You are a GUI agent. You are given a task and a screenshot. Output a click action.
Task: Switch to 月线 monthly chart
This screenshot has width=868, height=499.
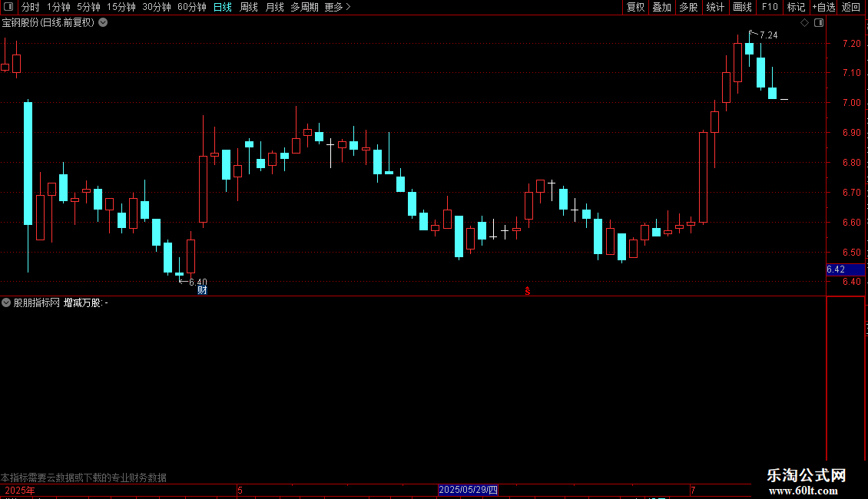pos(274,7)
